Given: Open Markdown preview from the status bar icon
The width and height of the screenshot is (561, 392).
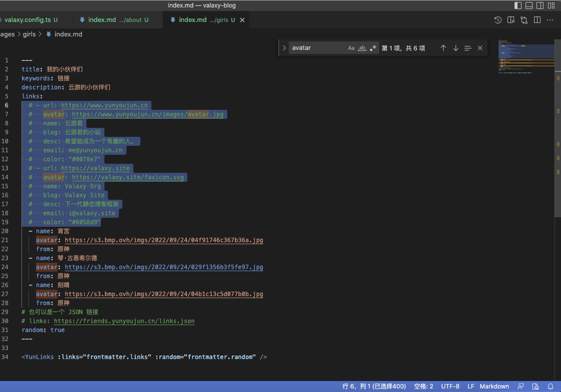Looking at the screenshot, I should coord(535,386).
